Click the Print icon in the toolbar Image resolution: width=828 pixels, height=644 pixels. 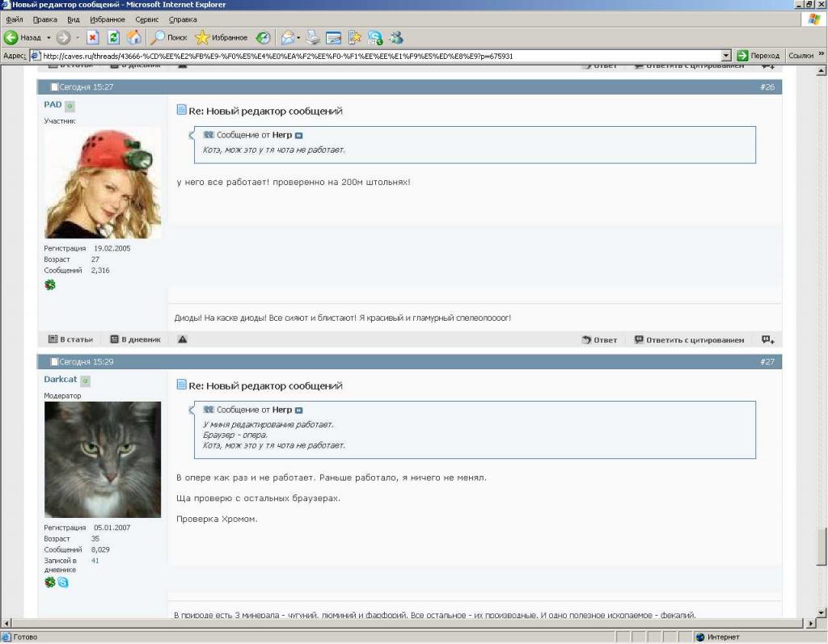(312, 37)
